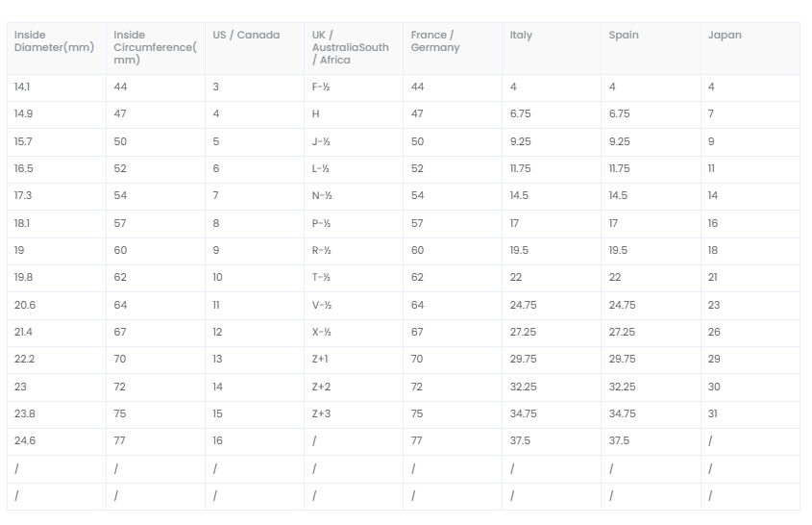Click the "Spain" column header
This screenshot has height=525, width=812.
[624, 36]
